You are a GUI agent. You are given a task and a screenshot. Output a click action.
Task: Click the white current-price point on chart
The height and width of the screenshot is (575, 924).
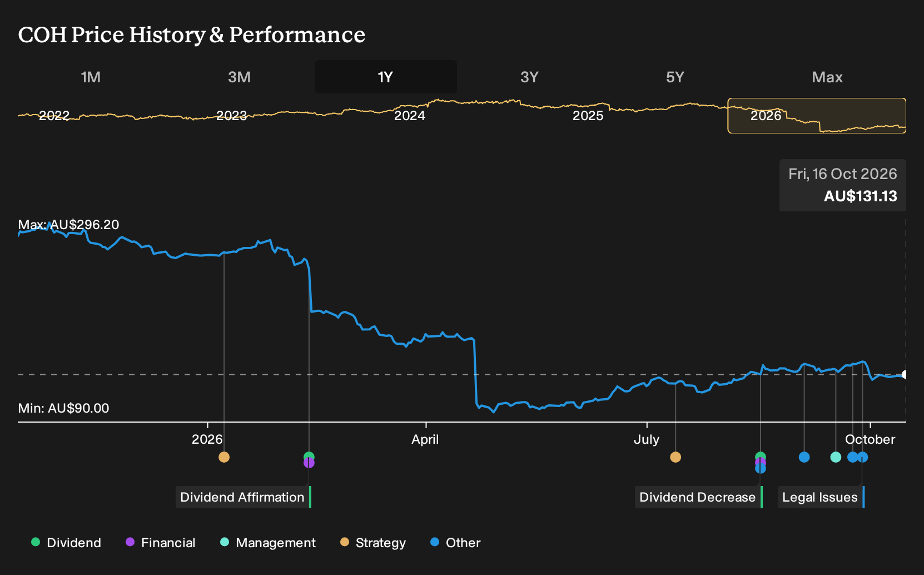point(905,375)
